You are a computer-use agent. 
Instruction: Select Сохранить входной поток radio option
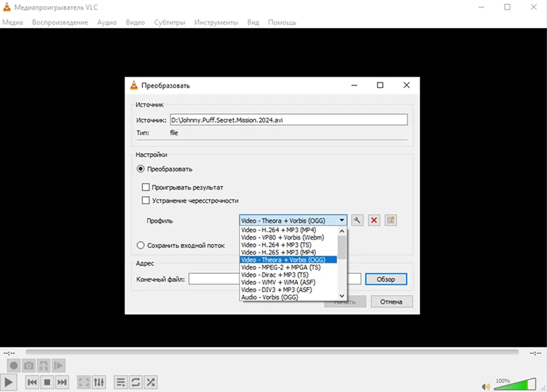coord(141,245)
